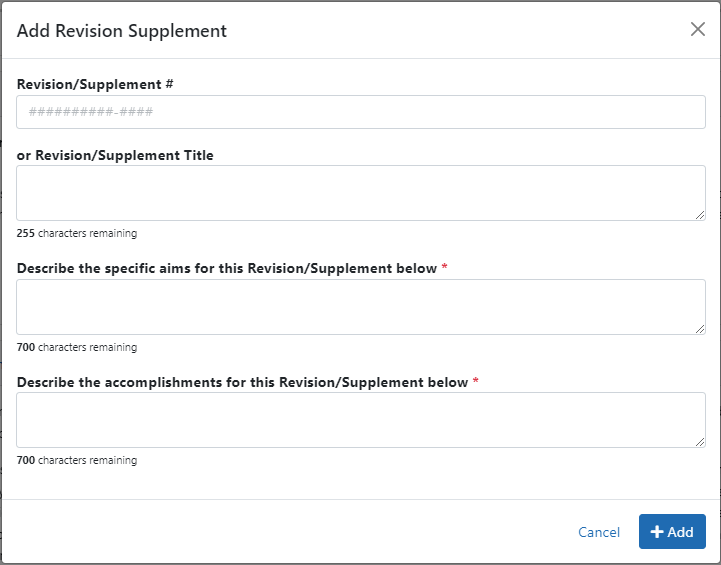
Task: Focus the Revision/Supplement # input field
Action: click(x=360, y=112)
